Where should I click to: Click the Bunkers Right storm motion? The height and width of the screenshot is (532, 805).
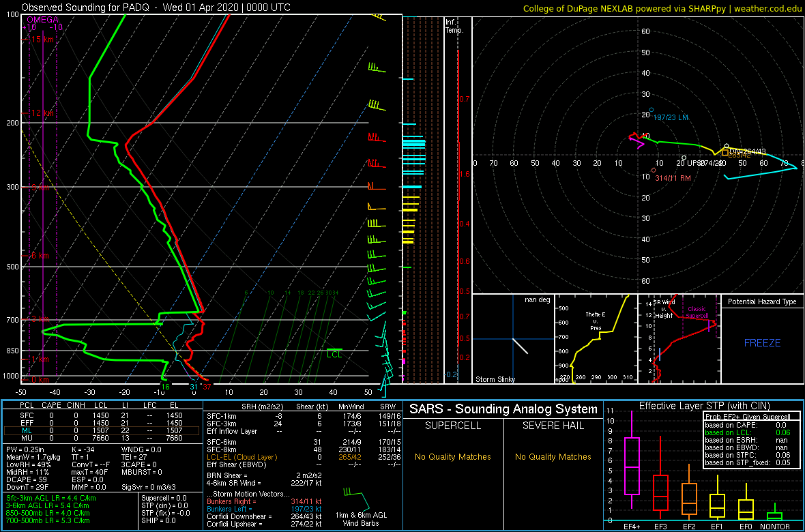click(264, 501)
